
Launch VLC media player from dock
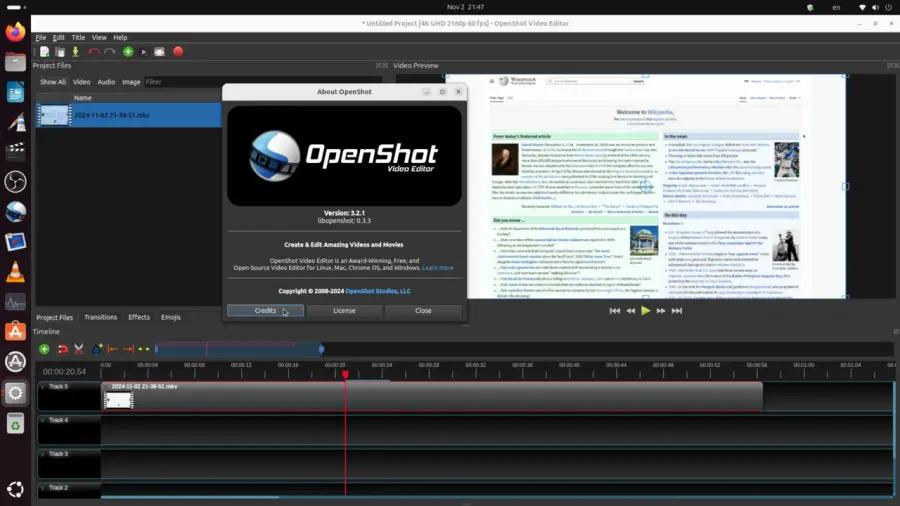[15, 272]
